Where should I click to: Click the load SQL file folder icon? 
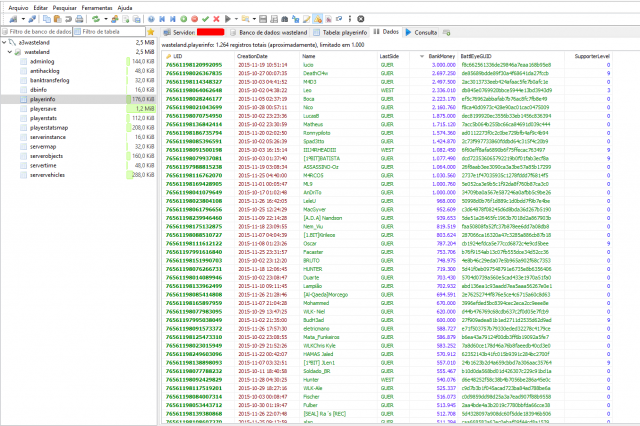pos(245,19)
